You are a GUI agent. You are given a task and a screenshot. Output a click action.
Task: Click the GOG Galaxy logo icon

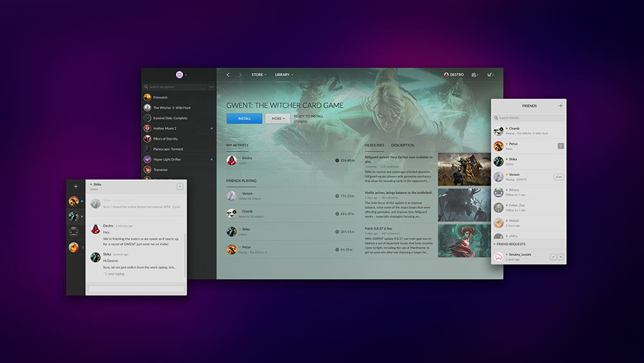[x=179, y=74]
